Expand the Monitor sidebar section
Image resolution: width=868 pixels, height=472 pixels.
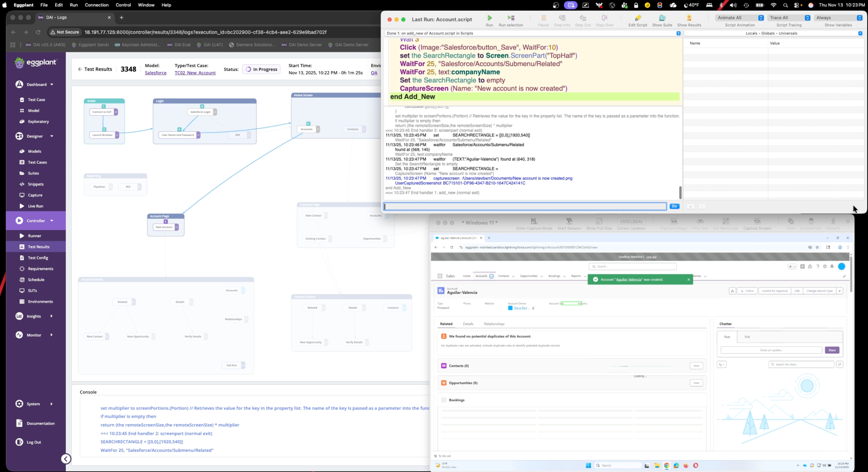pos(52,335)
